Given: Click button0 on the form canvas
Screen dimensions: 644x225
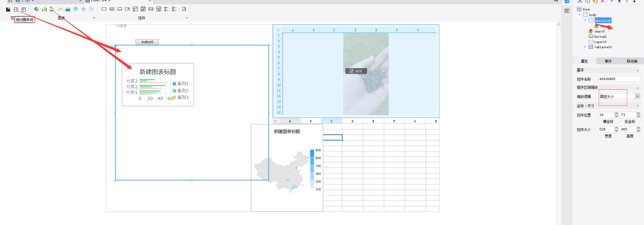Looking at the screenshot, I should point(147,42).
